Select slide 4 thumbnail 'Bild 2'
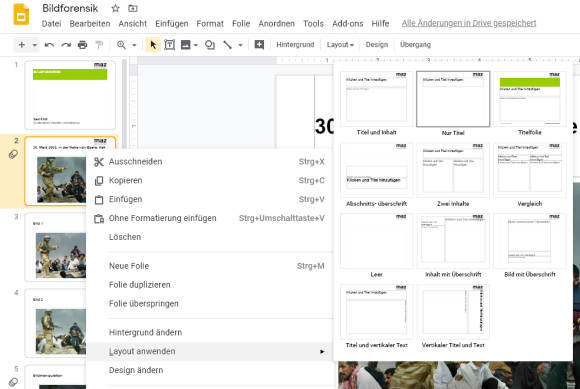This screenshot has height=389, width=580. (55, 323)
